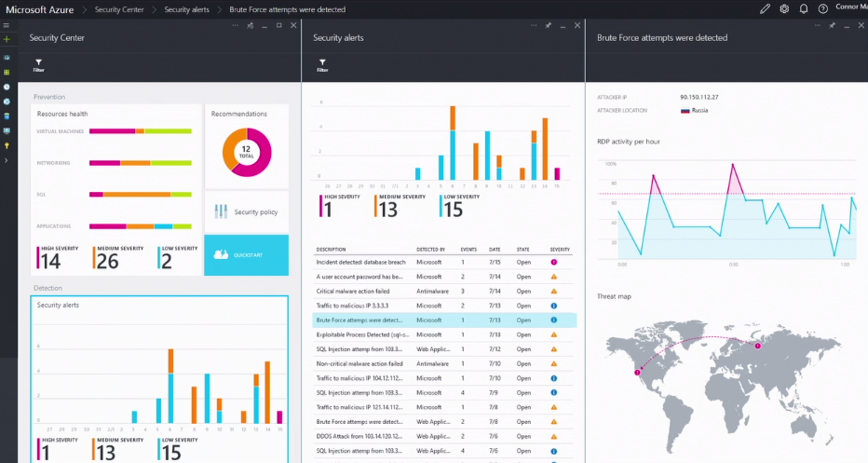
Task: Open the hamburger menu in left sidebar
Action: [x=7, y=25]
